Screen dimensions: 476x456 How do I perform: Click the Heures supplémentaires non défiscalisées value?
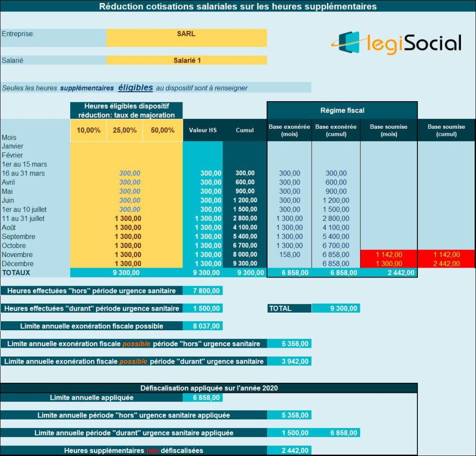tap(289, 450)
